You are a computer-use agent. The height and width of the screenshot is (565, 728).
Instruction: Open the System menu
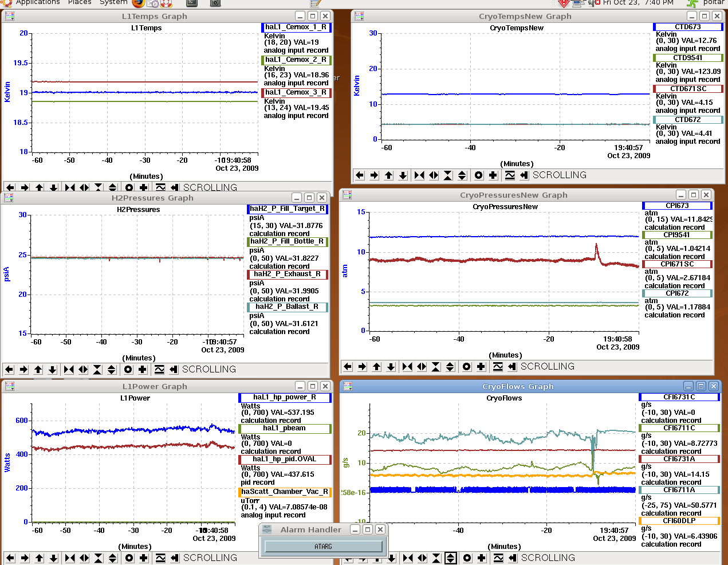(x=113, y=3)
